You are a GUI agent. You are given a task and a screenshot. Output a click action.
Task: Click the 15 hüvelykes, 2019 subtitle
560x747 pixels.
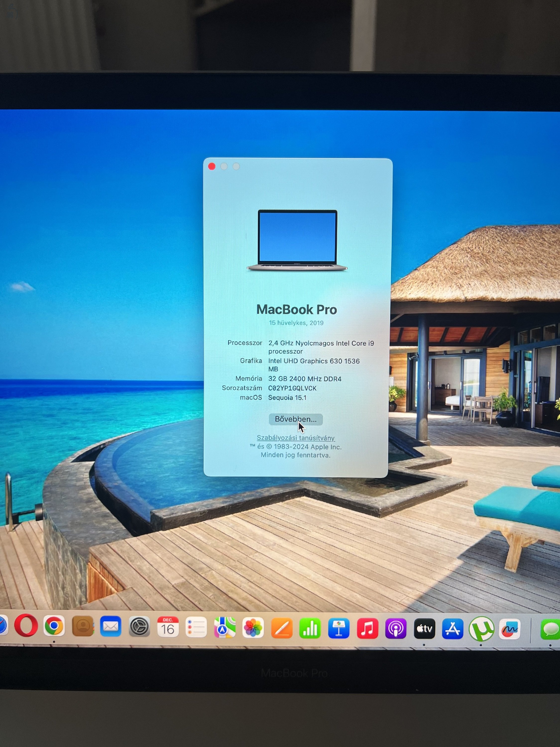[x=296, y=323]
